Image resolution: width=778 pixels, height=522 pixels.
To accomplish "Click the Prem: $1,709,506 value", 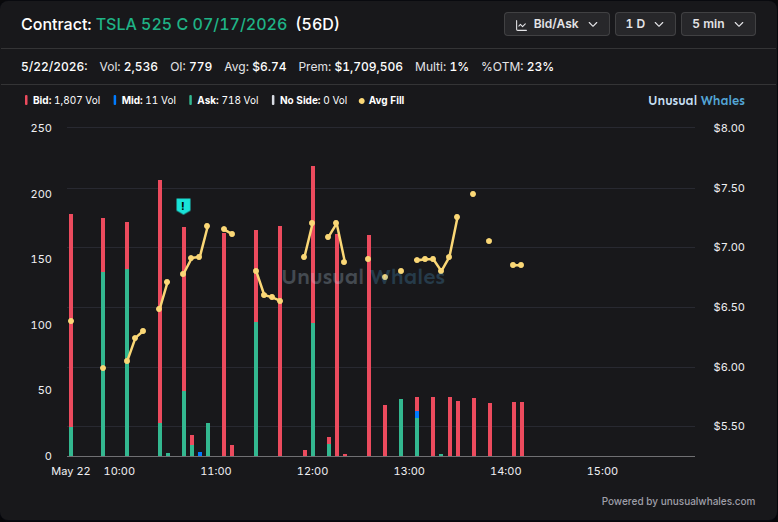I will coord(350,66).
